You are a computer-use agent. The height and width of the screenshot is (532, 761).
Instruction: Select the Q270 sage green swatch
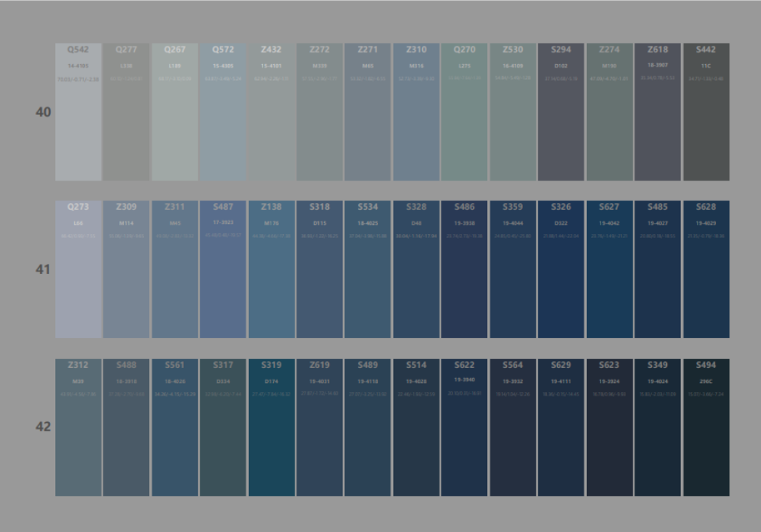pos(465,112)
